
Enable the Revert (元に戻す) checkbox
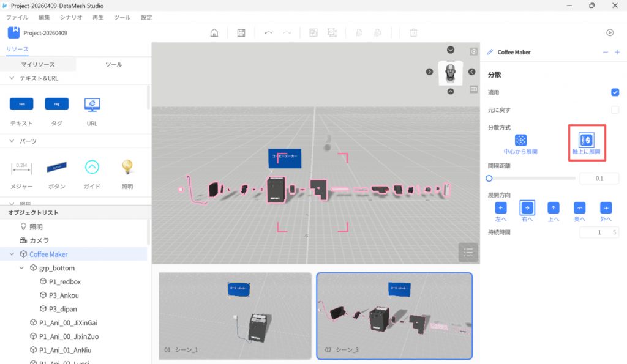615,110
